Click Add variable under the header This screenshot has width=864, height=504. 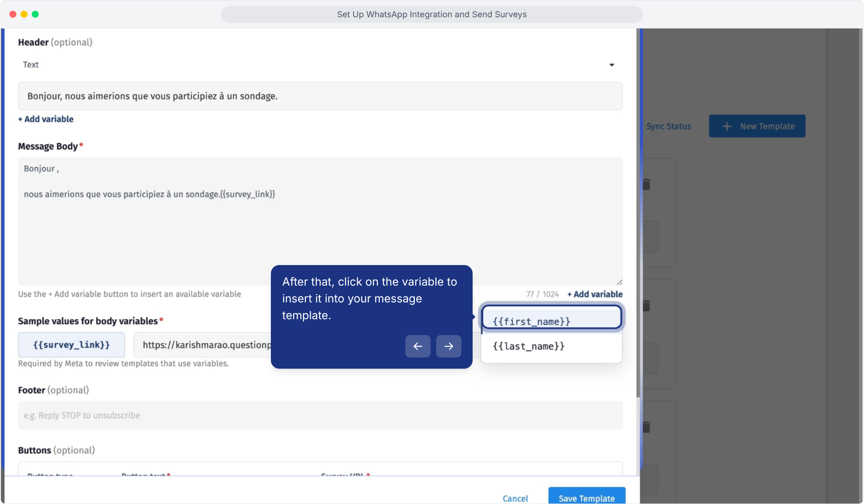(x=46, y=119)
